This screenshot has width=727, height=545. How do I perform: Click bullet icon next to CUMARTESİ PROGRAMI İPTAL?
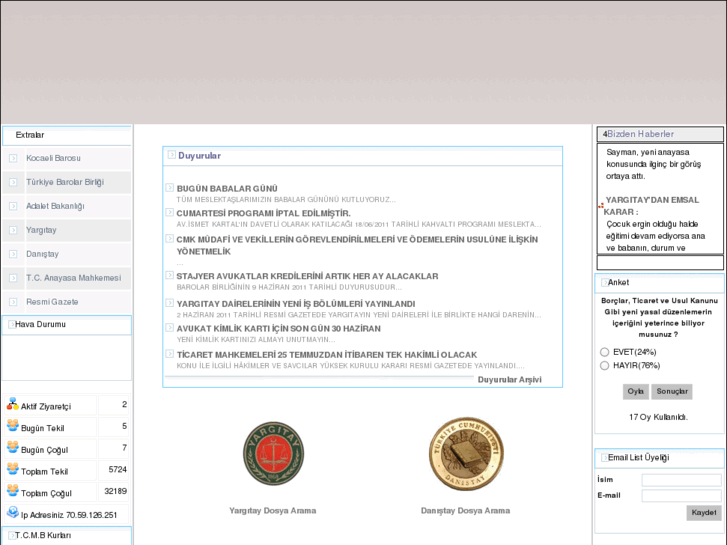tap(170, 212)
